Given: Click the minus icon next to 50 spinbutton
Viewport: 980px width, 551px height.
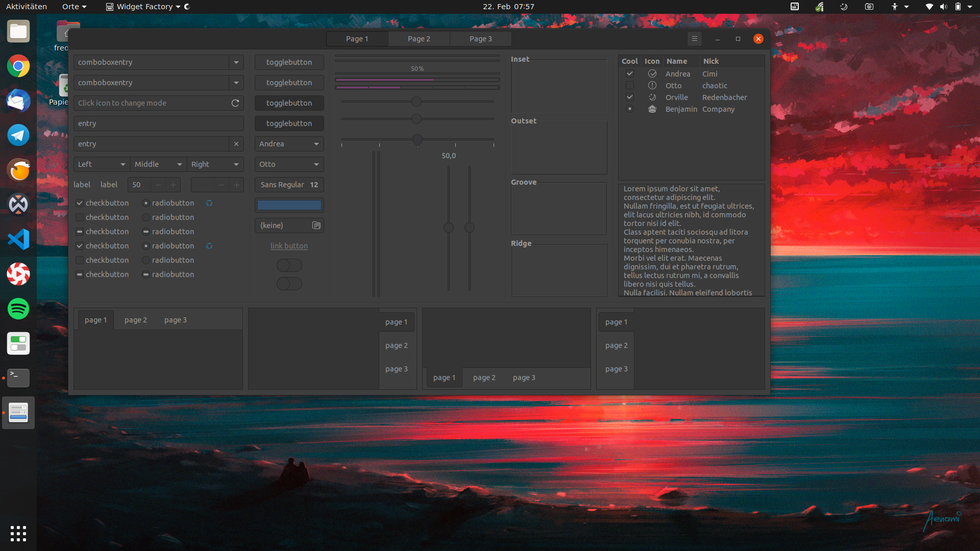Looking at the screenshot, I should [158, 185].
